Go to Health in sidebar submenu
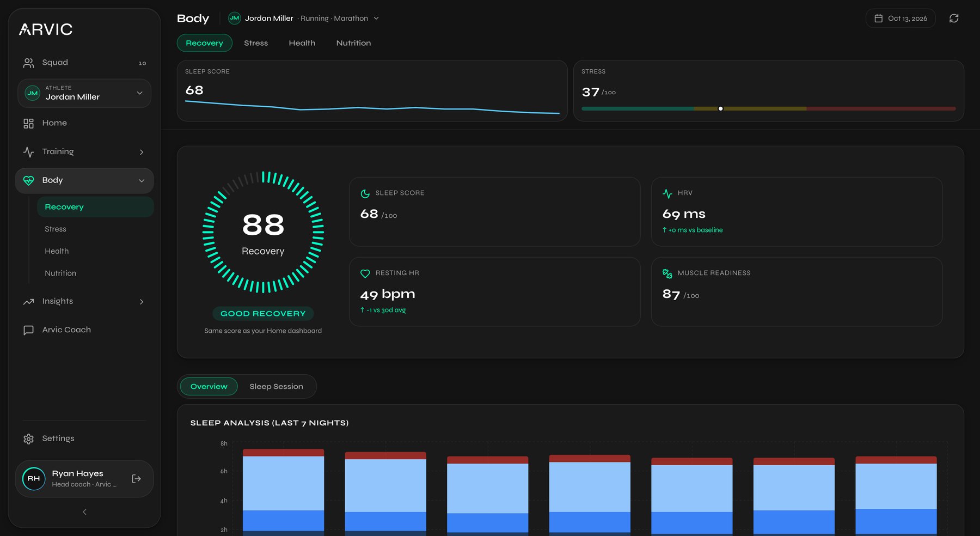980x536 pixels. [57, 251]
